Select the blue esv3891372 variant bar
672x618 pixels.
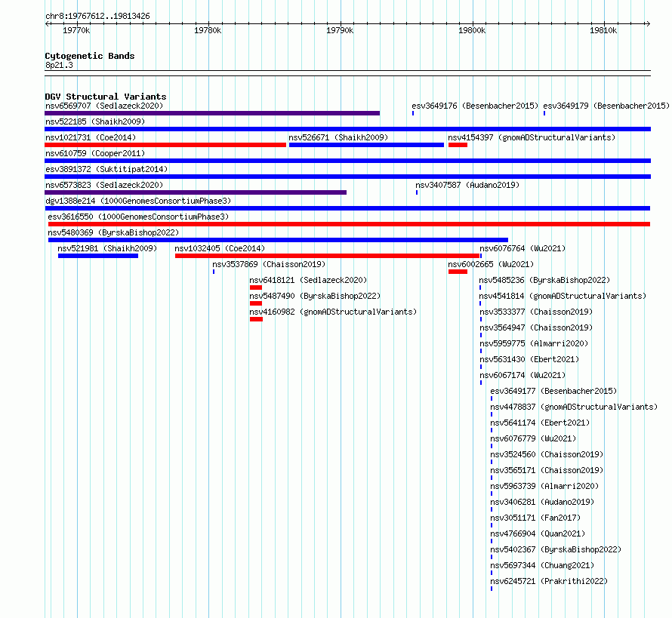pyautogui.click(x=347, y=177)
